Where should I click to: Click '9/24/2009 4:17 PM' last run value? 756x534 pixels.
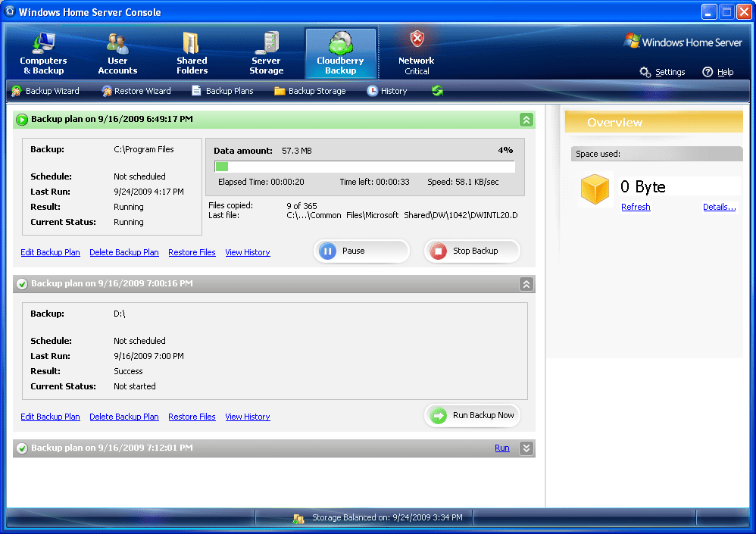[148, 192]
